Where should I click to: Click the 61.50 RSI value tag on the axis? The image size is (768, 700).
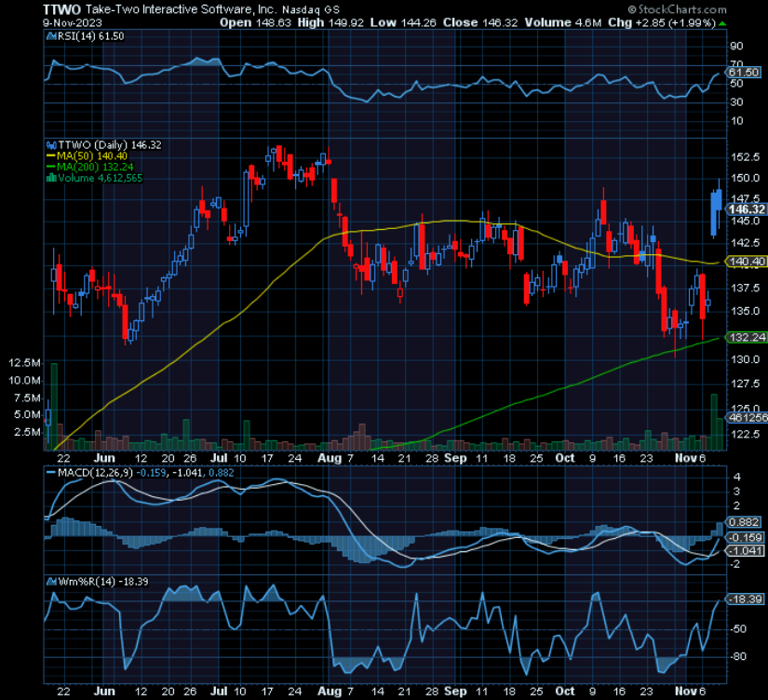[x=746, y=72]
